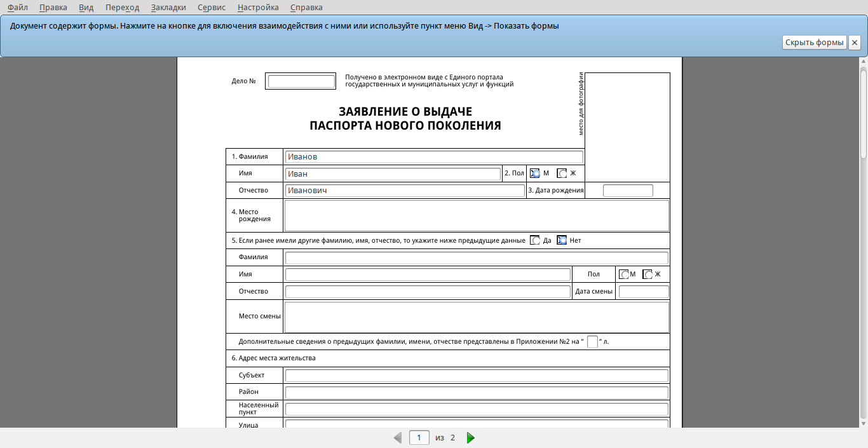
Task: Click the Субъект address input field
Action: pyautogui.click(x=477, y=376)
